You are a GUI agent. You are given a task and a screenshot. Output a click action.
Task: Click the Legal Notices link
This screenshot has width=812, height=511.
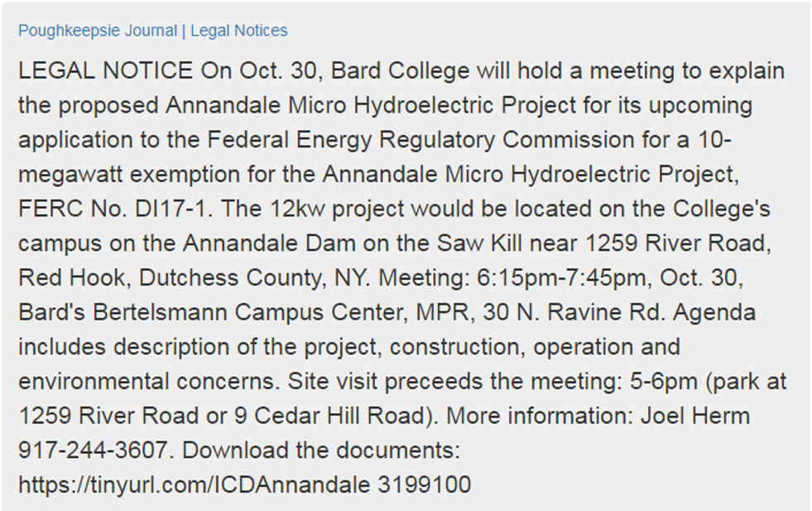tap(239, 31)
